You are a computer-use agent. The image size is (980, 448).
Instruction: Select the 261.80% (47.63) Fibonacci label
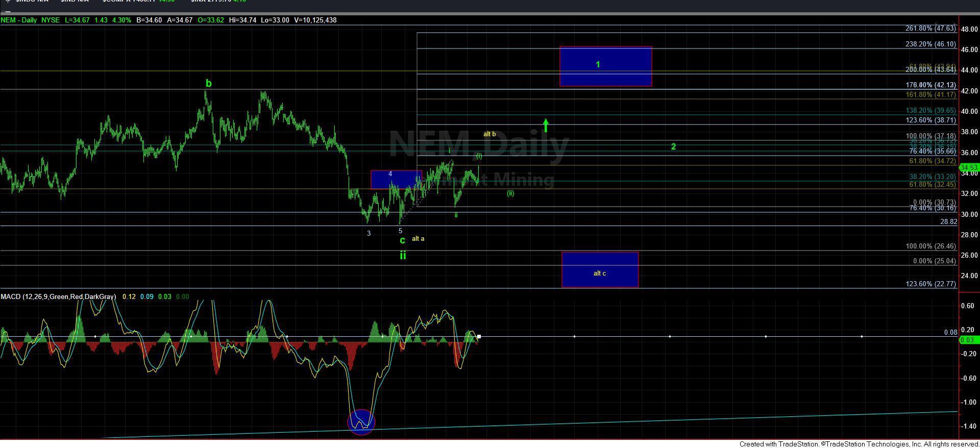930,29
